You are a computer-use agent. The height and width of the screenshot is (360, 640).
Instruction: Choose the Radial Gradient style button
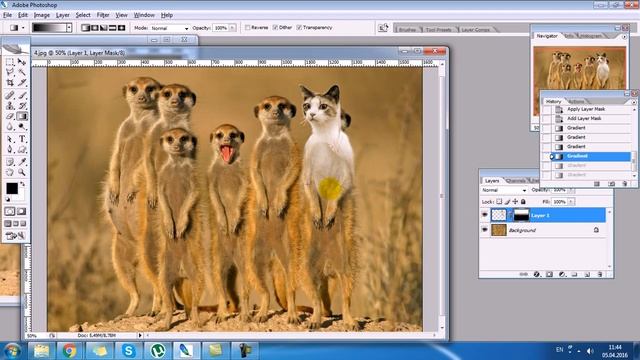pyautogui.click(x=94, y=28)
